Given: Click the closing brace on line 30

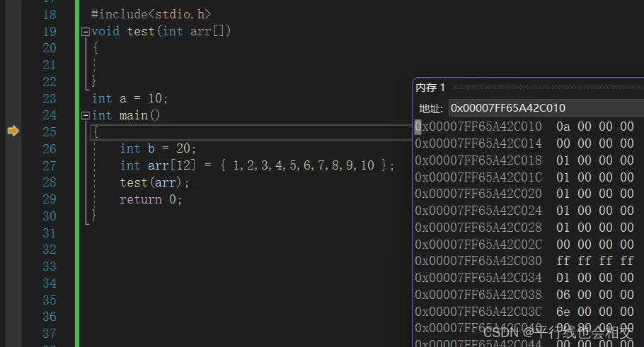Looking at the screenshot, I should pos(94,215).
